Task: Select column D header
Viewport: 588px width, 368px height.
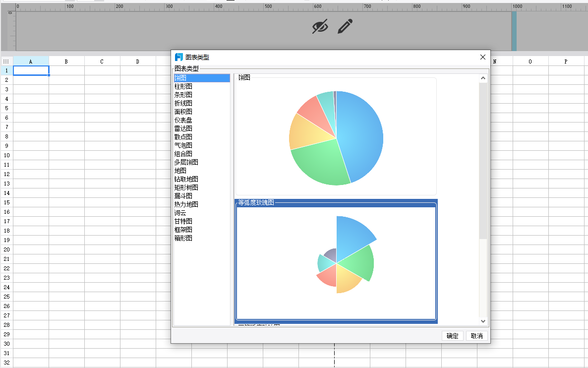Action: pyautogui.click(x=138, y=61)
